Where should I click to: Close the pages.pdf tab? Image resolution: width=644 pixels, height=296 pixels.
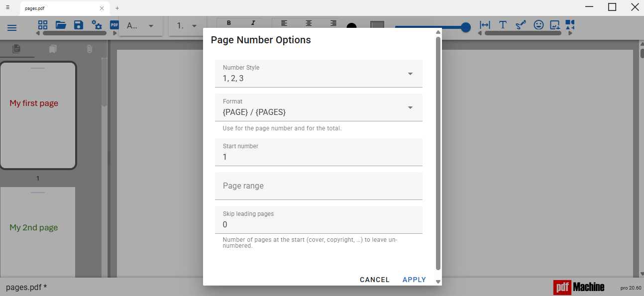(102, 8)
